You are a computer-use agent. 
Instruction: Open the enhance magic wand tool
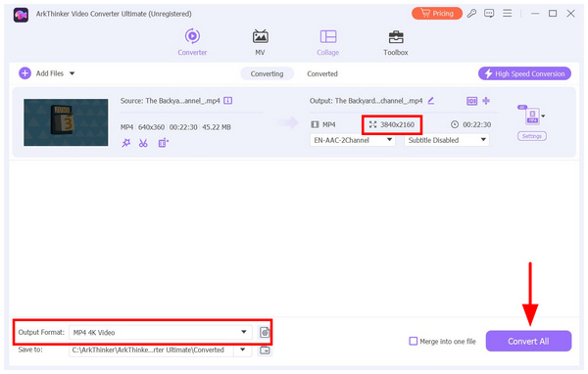click(x=126, y=143)
